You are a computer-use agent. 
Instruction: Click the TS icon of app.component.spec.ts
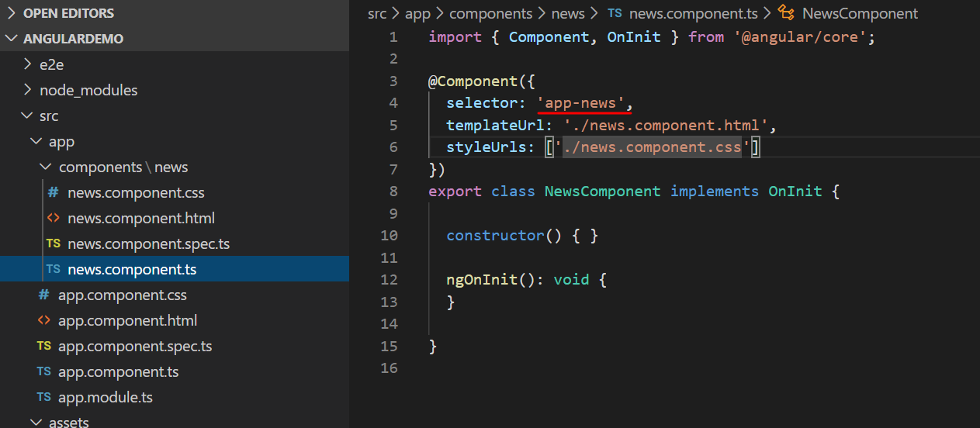point(43,346)
